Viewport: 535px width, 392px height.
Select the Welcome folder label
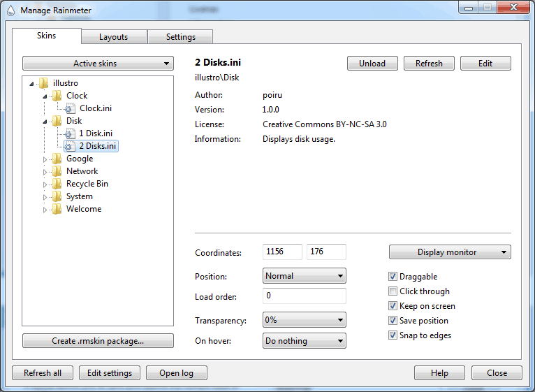coord(84,210)
